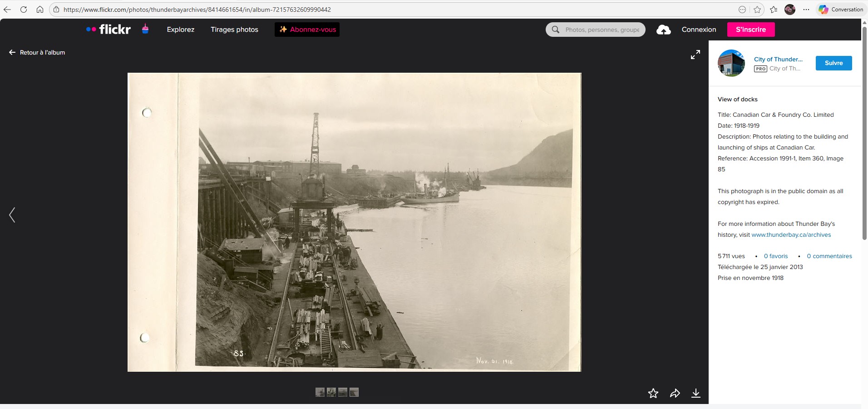Download this photo

pos(695,393)
